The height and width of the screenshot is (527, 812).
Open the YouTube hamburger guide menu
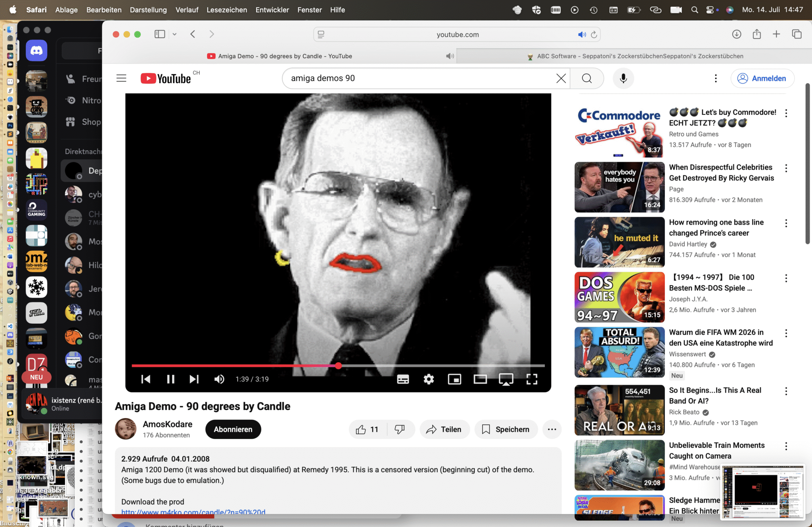coord(121,78)
